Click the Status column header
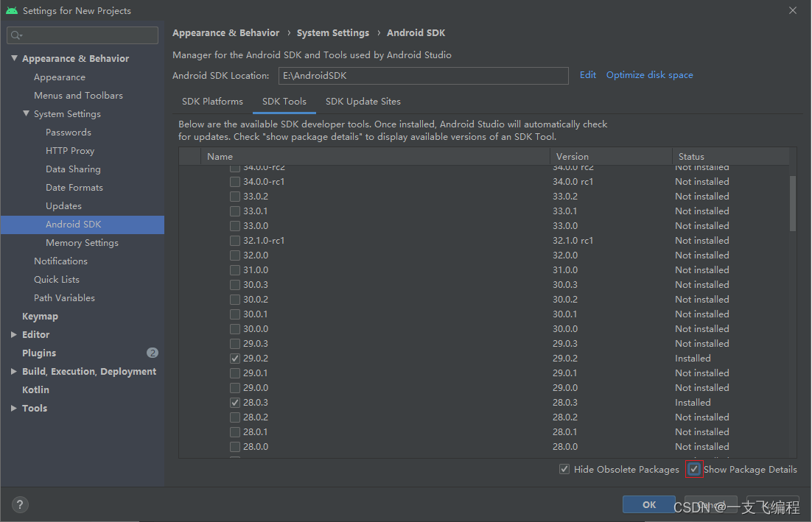Viewport: 812px width, 522px height. point(731,156)
